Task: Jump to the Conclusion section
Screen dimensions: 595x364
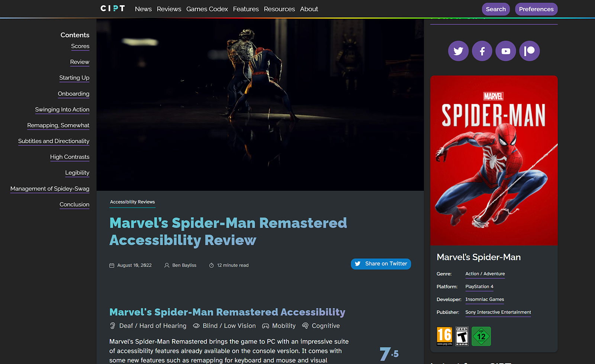Action: pos(74,204)
